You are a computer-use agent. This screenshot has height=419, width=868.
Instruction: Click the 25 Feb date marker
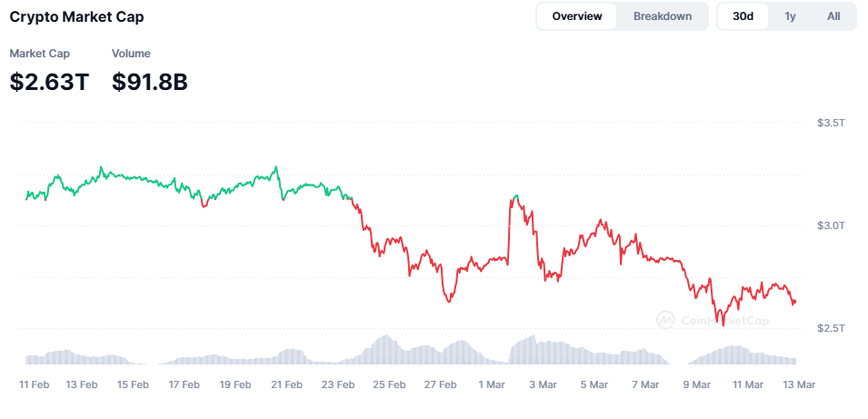tap(389, 384)
